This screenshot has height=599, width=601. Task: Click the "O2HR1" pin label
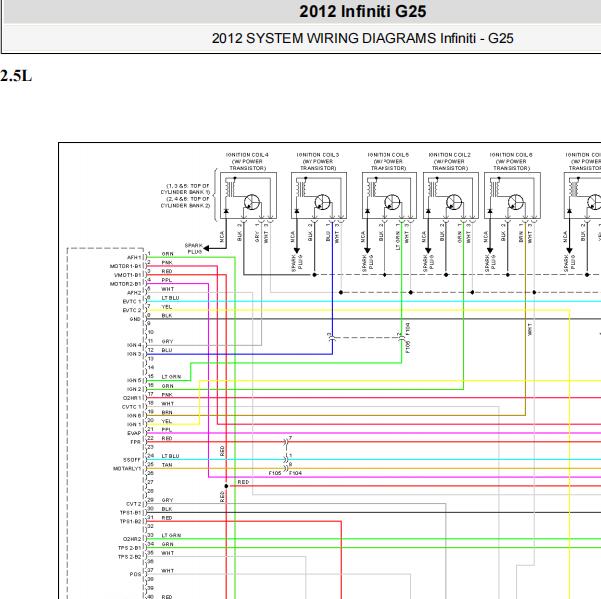pyautogui.click(x=132, y=398)
